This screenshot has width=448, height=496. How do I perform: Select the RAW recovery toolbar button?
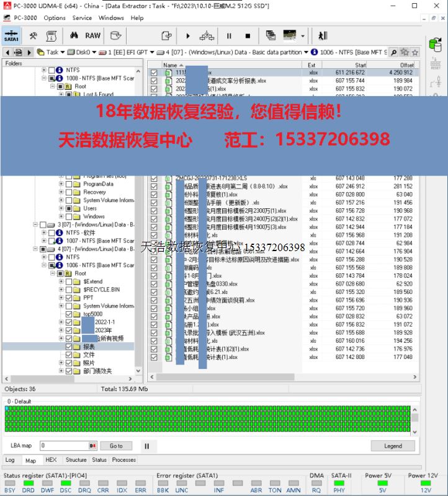[x=93, y=35]
